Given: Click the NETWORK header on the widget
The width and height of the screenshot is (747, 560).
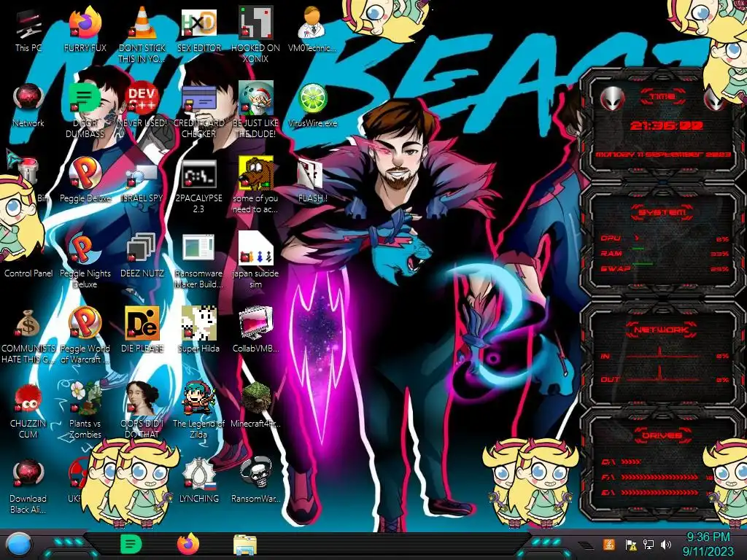Looking at the screenshot, I should tap(662, 330).
